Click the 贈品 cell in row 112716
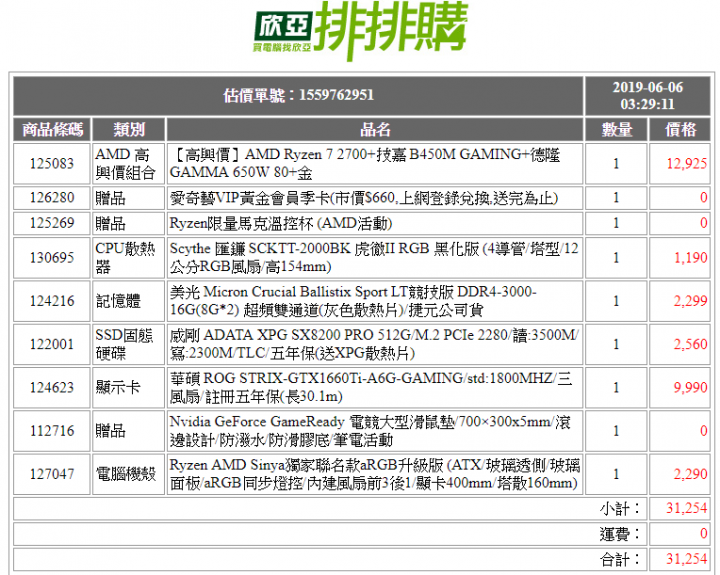Screen dimensions: 720x575 point(129,431)
